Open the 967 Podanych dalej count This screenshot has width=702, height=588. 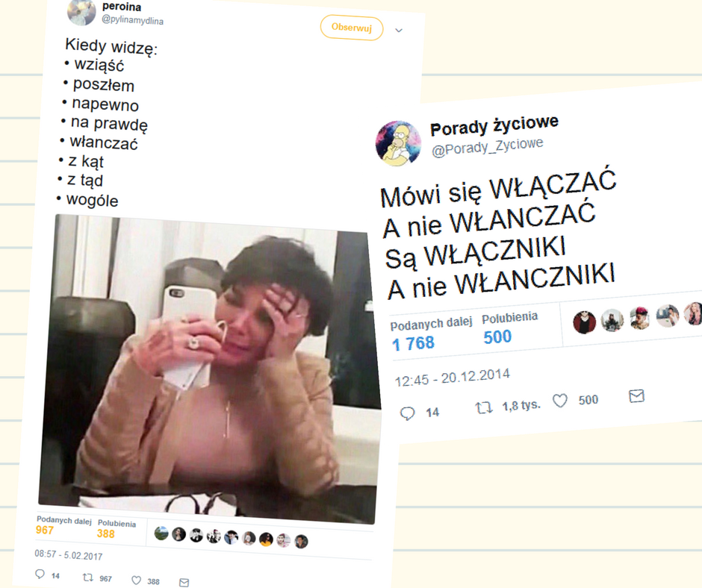pyautogui.click(x=45, y=531)
